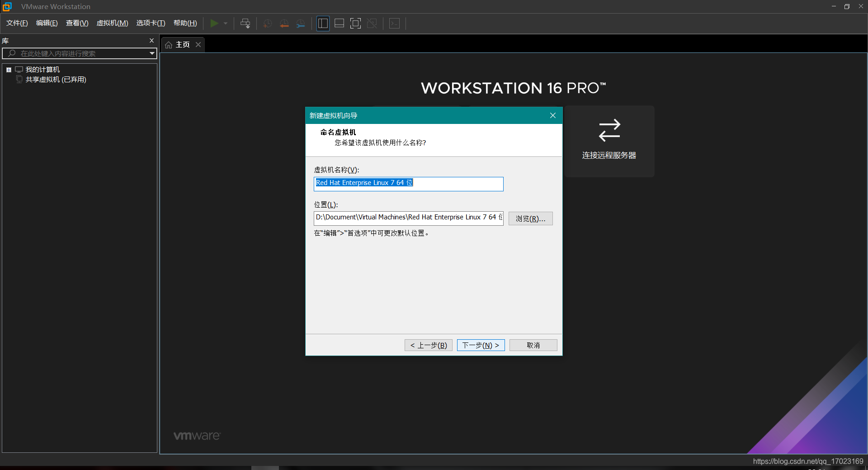Click the blog.csdn.net watermark link text
This screenshot has width=868, height=470.
[x=808, y=461]
